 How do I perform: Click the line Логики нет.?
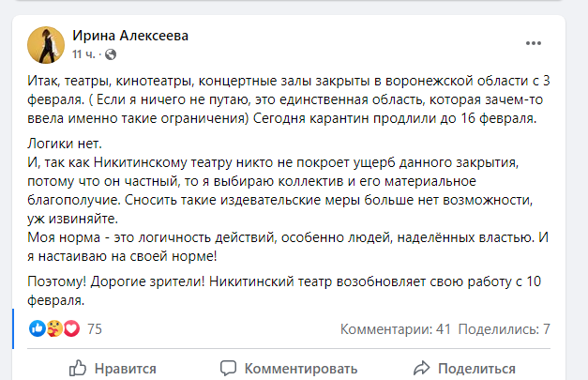(65, 144)
